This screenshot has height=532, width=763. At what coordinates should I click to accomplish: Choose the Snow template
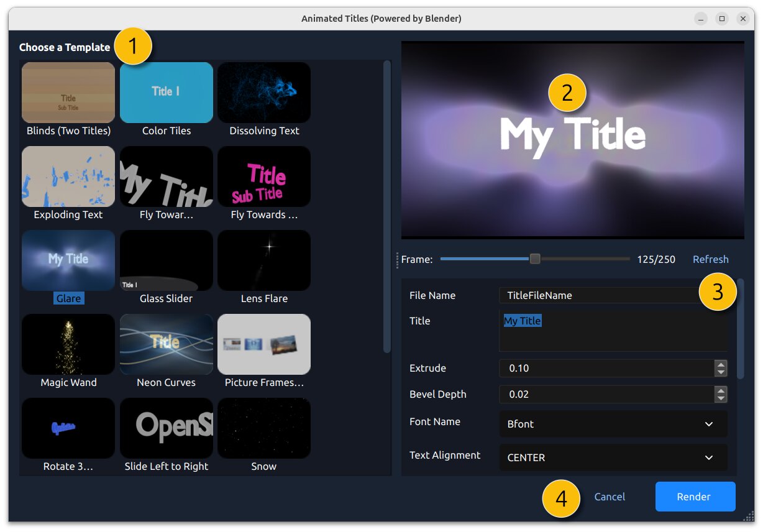[264, 428]
